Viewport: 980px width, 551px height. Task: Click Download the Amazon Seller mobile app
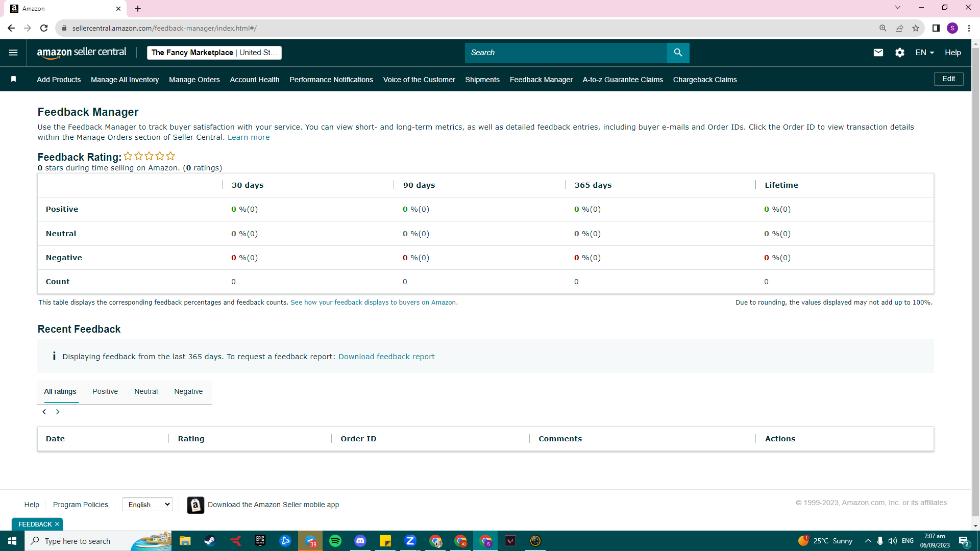273,505
